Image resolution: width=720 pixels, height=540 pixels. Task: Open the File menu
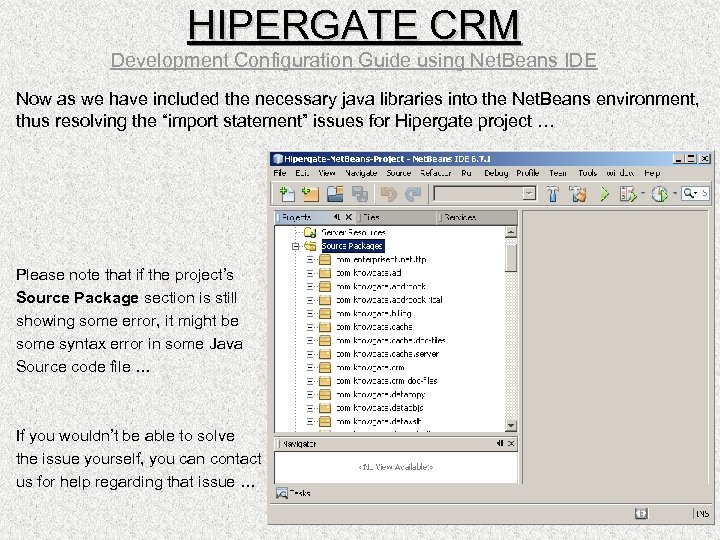[280, 173]
